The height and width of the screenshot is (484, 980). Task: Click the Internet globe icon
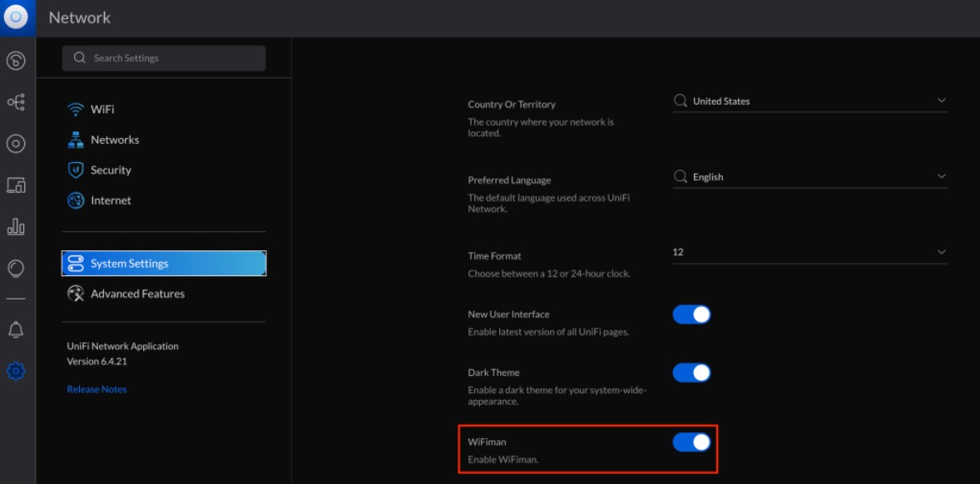coord(76,200)
